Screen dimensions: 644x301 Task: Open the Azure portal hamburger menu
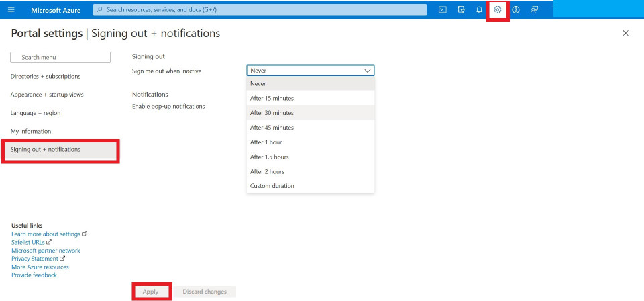pyautogui.click(x=11, y=10)
